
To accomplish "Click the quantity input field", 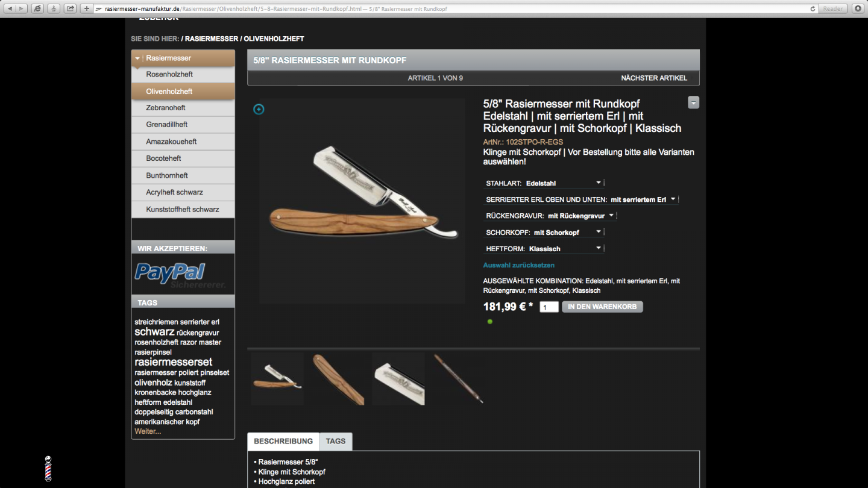I will coord(549,307).
